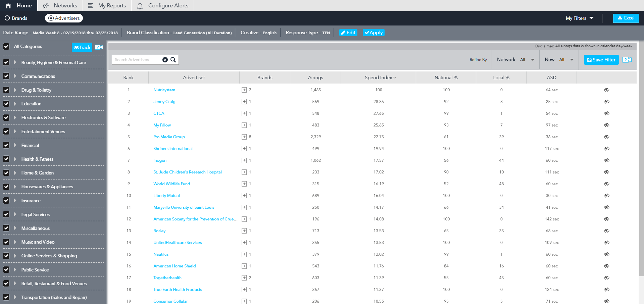
Task: Expand brands plus icon for Pro Media Group
Action: click(x=244, y=137)
